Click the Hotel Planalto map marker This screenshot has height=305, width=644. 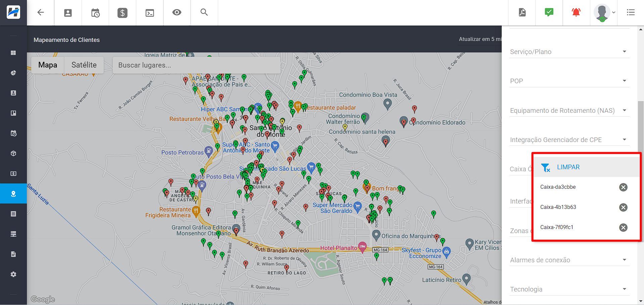362,247
